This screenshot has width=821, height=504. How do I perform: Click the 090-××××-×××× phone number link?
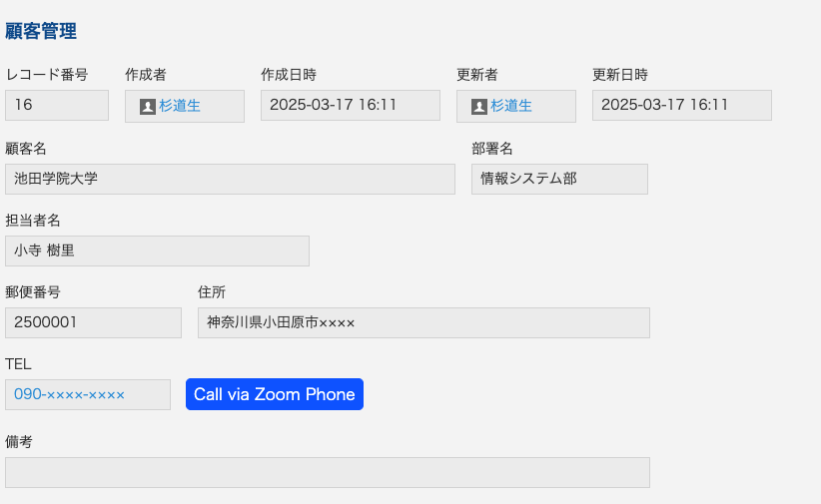[x=69, y=394]
